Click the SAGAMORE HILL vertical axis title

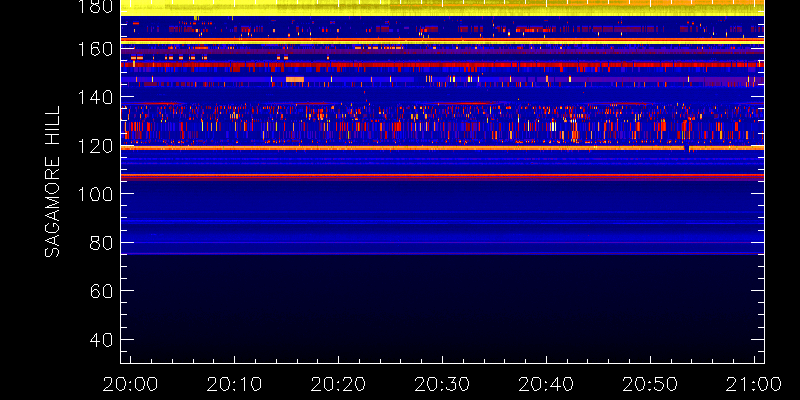[53, 182]
